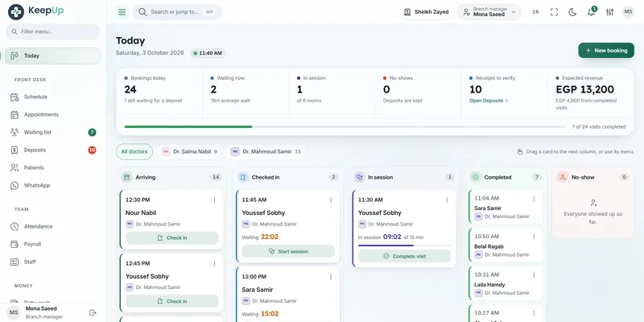Screen dimensions: 644x322
Task: Filter by Dr. Salma Nabil
Action: [189, 151]
